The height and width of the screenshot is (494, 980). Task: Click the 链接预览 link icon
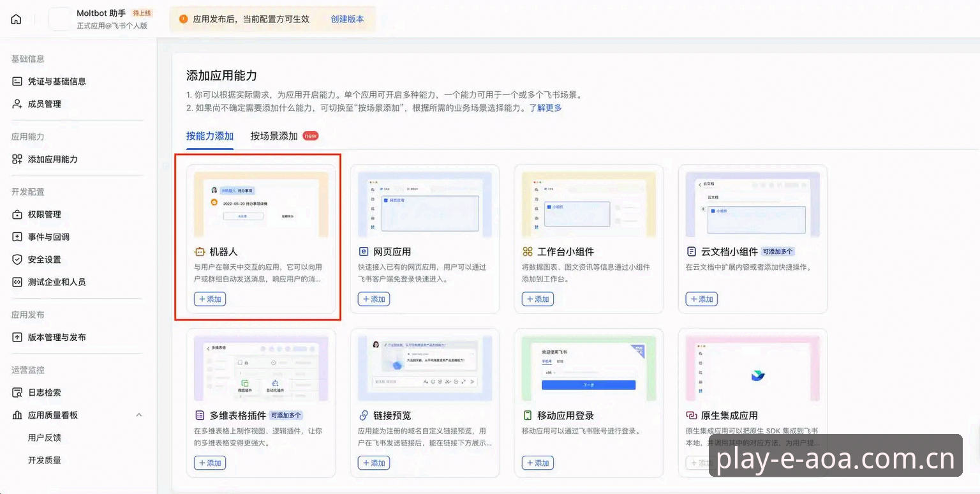coord(364,415)
